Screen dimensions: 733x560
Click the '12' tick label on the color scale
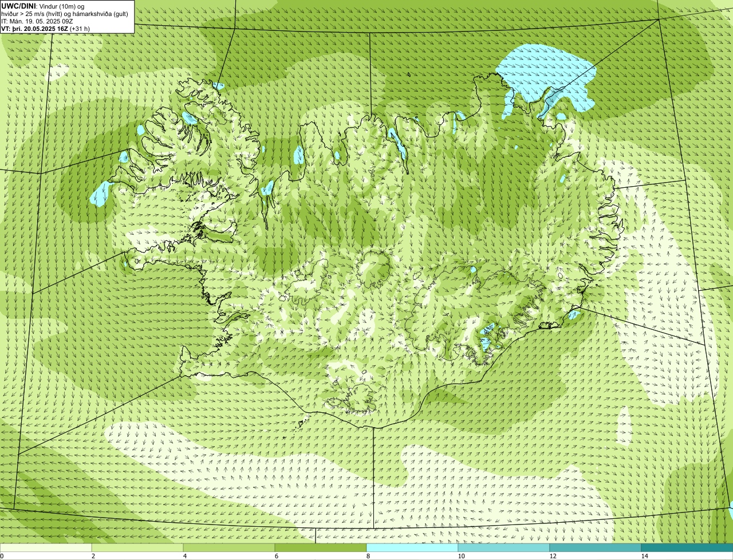[x=553, y=556]
